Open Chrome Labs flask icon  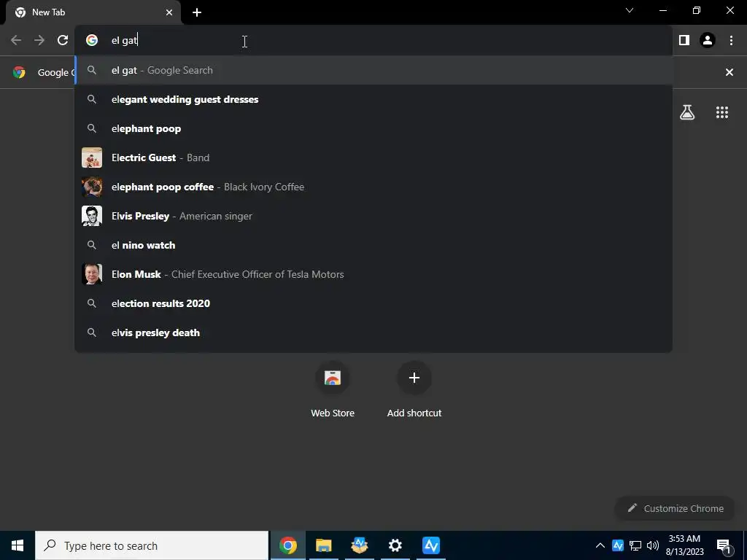coord(687,112)
